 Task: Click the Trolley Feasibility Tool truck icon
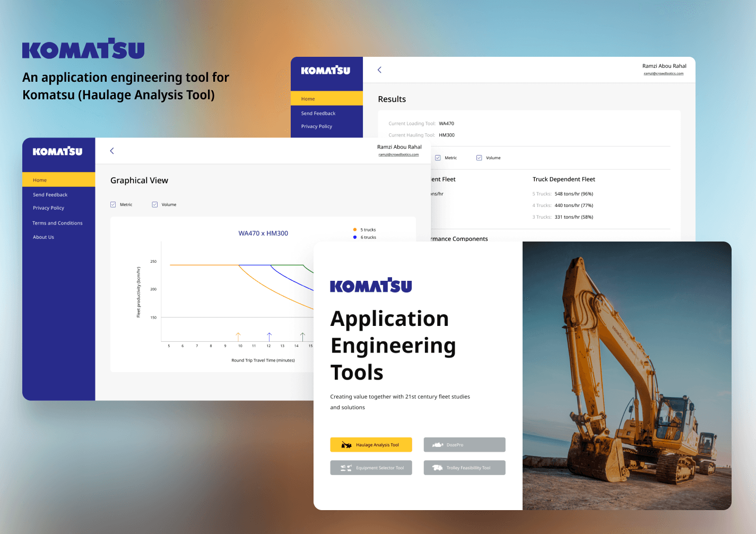(437, 468)
